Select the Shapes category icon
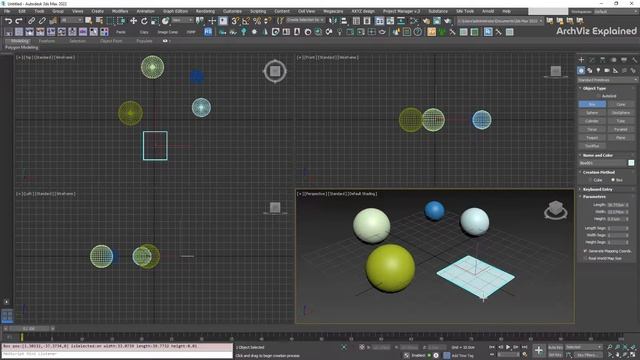Screen dimensions: 640x360 [590, 71]
